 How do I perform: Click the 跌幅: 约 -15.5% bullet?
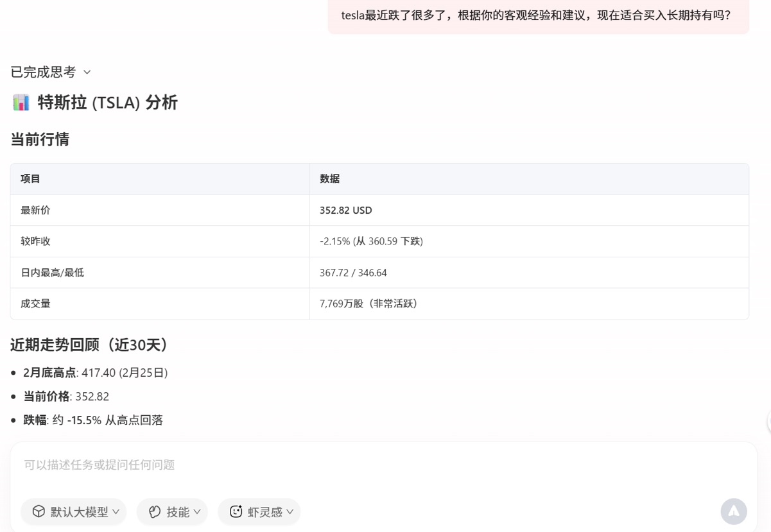(93, 420)
